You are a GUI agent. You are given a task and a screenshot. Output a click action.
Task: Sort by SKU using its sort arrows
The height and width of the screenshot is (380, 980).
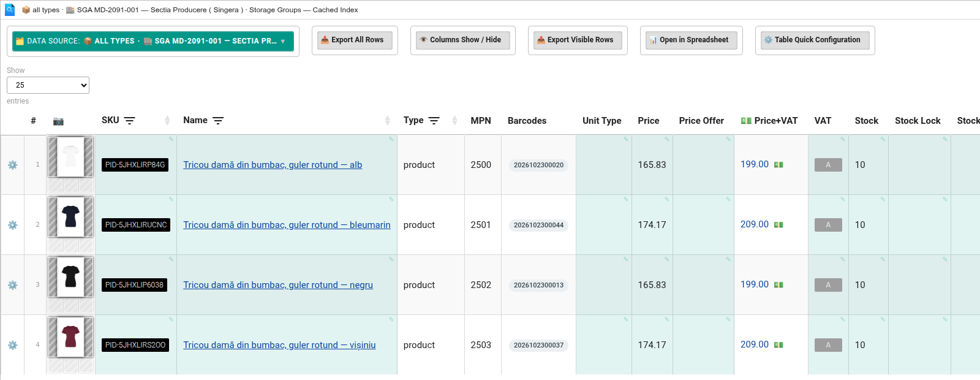167,121
